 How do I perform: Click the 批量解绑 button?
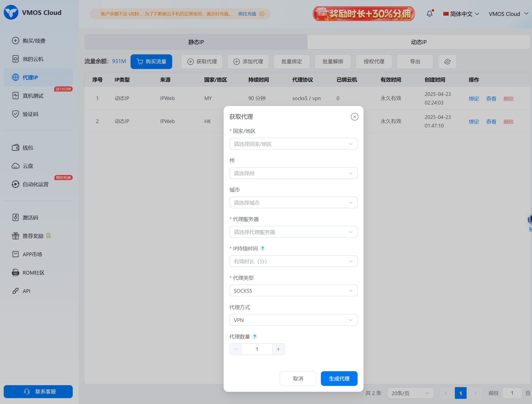tap(333, 62)
